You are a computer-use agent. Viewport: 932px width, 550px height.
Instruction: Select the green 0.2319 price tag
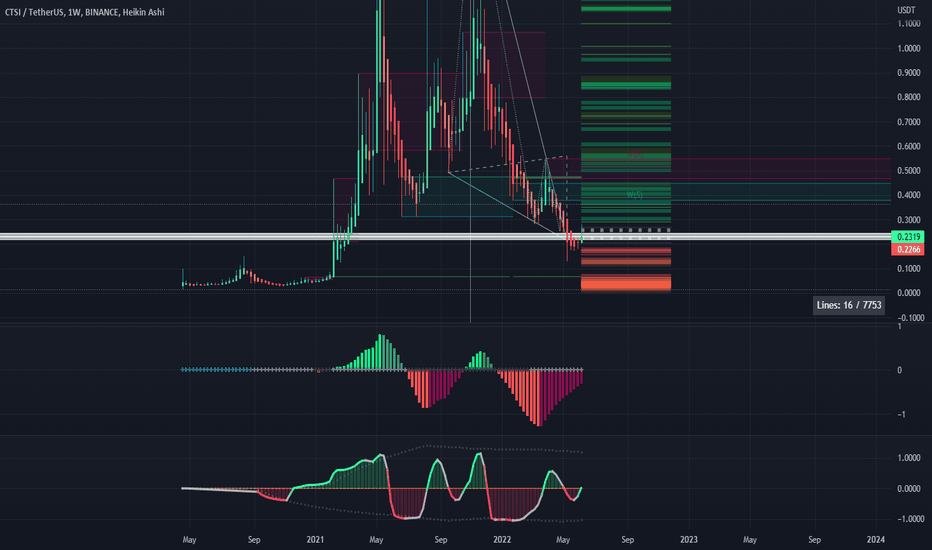pyautogui.click(x=908, y=237)
